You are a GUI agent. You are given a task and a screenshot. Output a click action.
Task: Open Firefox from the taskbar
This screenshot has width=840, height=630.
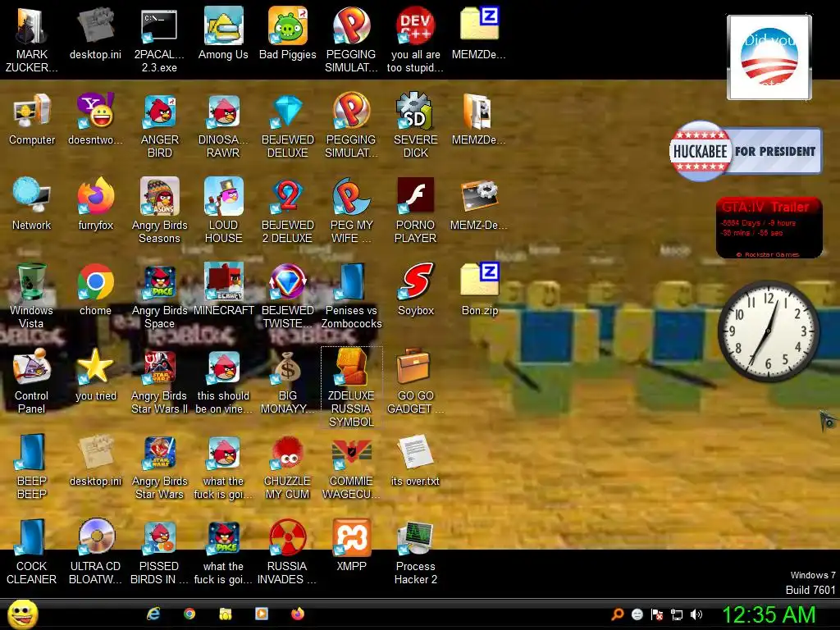298,614
